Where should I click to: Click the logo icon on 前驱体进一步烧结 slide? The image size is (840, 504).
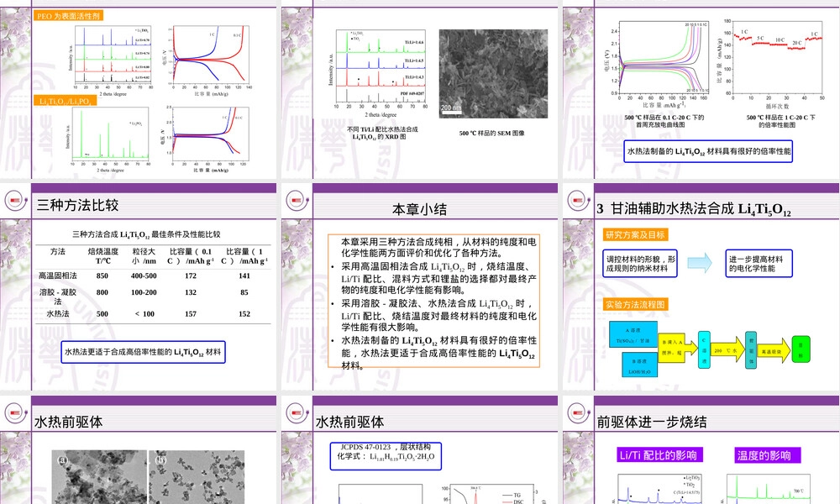coord(579,413)
